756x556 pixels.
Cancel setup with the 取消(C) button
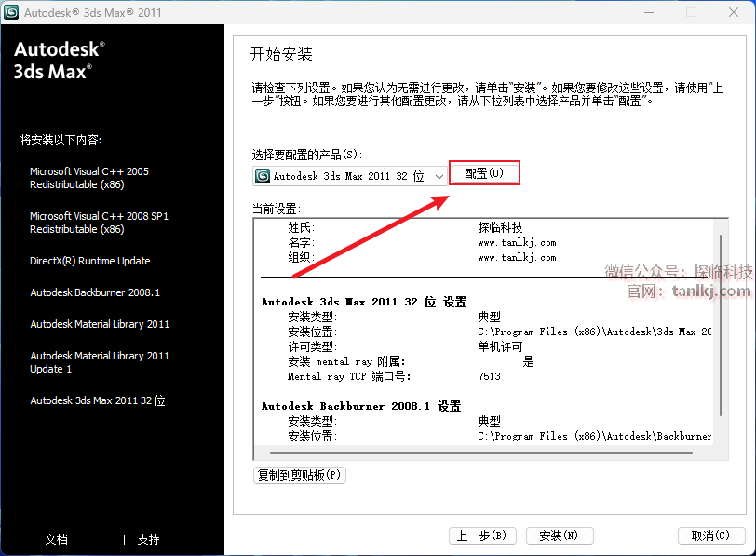711,536
